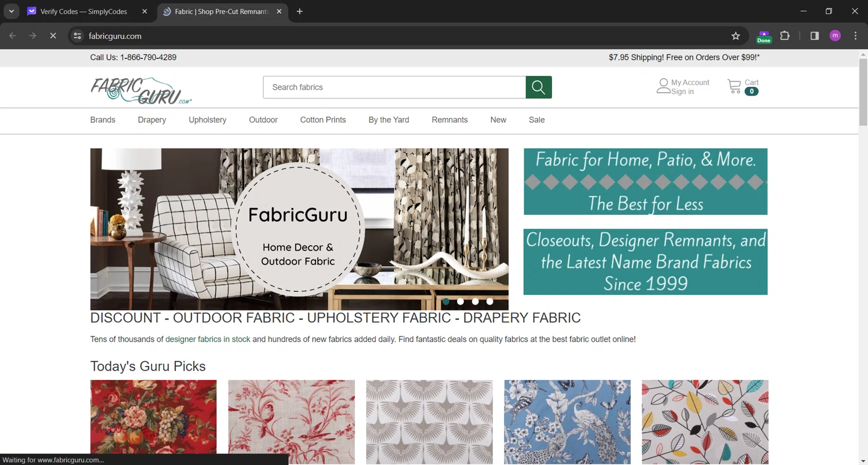Click the page vertical scrollbar thumb
The height and width of the screenshot is (465, 868).
(x=863, y=93)
